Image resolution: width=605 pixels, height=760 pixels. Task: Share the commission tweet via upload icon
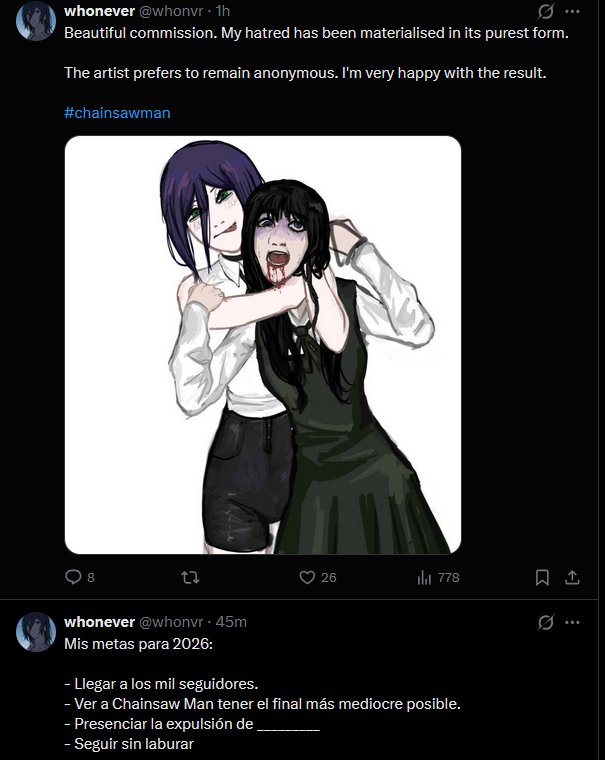tap(572, 577)
